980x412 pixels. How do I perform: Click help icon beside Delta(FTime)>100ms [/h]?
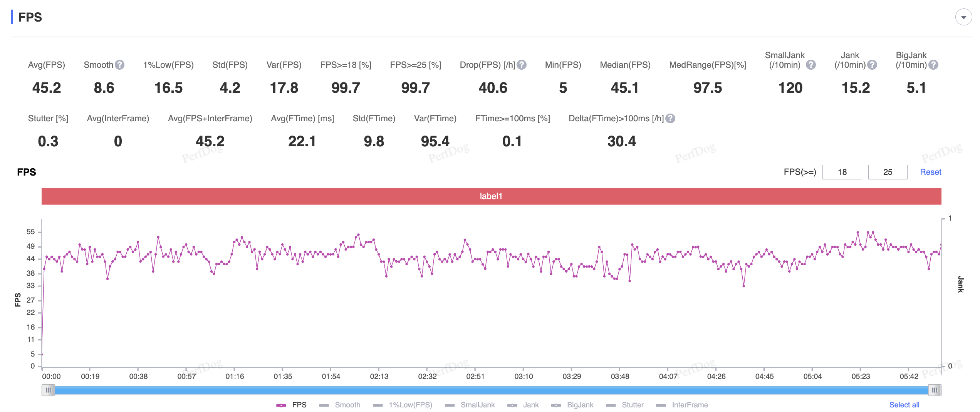click(x=670, y=118)
